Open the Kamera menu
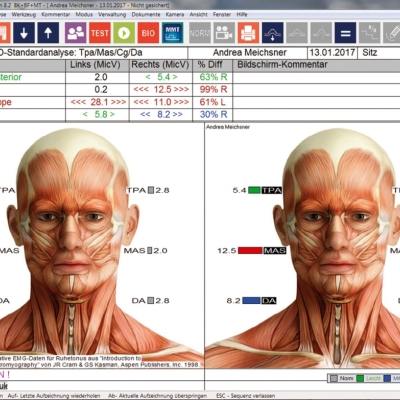The image size is (400, 400). point(175,14)
